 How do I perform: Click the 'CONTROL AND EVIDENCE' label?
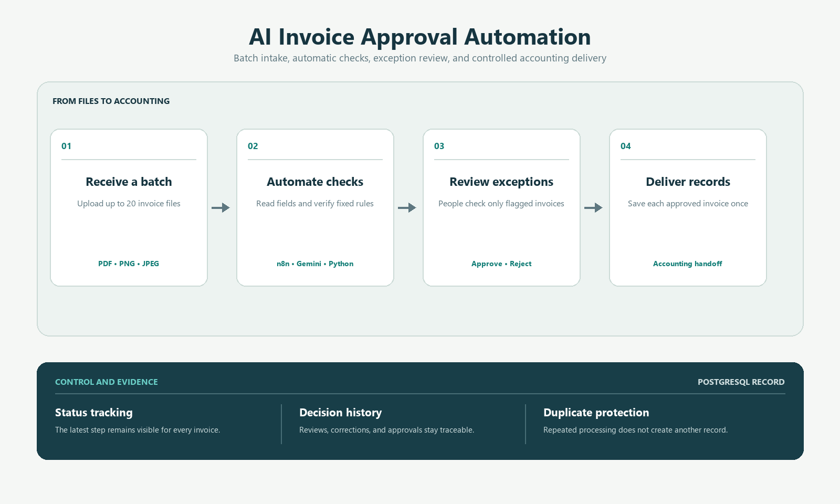click(107, 382)
